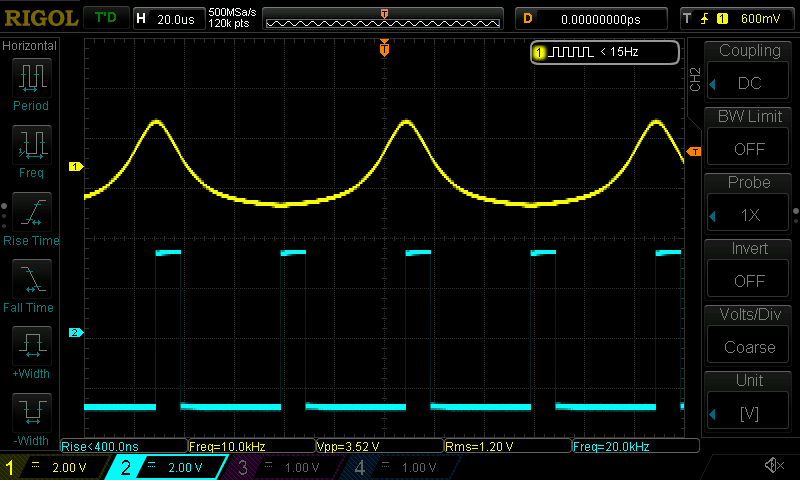Image resolution: width=800 pixels, height=480 pixels.
Task: Click the Rise<400.0ns measurement
Action: pos(124,446)
